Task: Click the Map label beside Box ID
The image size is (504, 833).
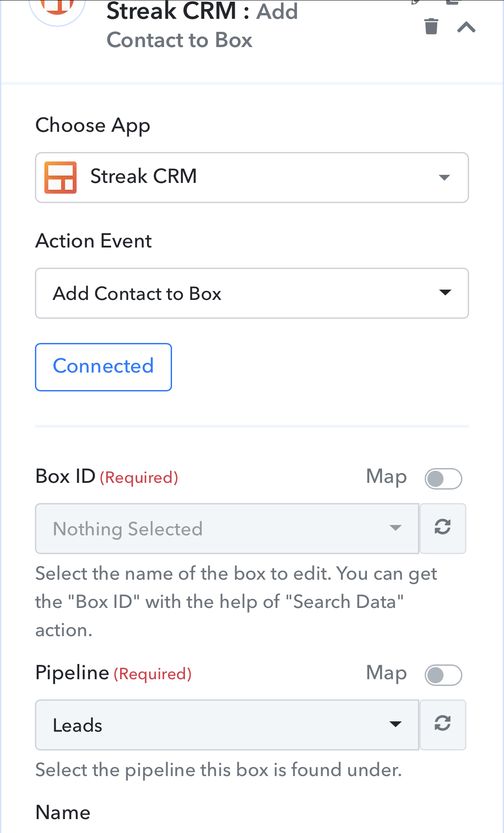Action: tap(386, 477)
